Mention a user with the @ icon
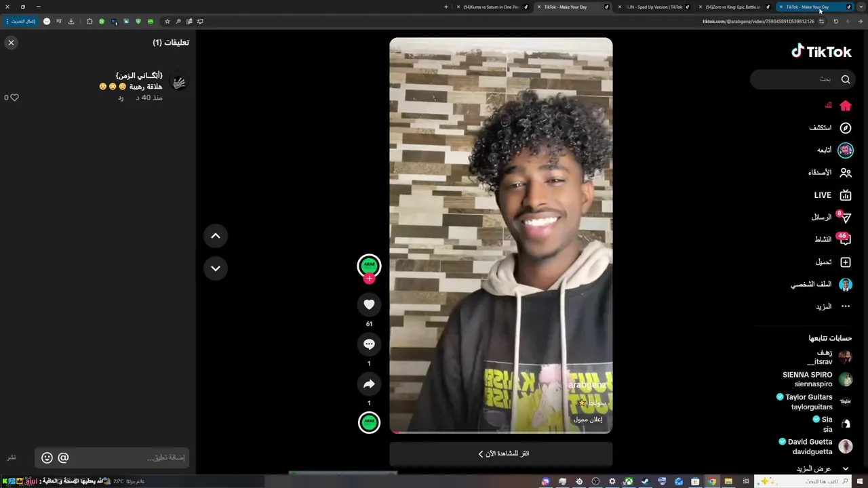Screen dimensions: 868x488 pyautogui.click(x=63, y=457)
